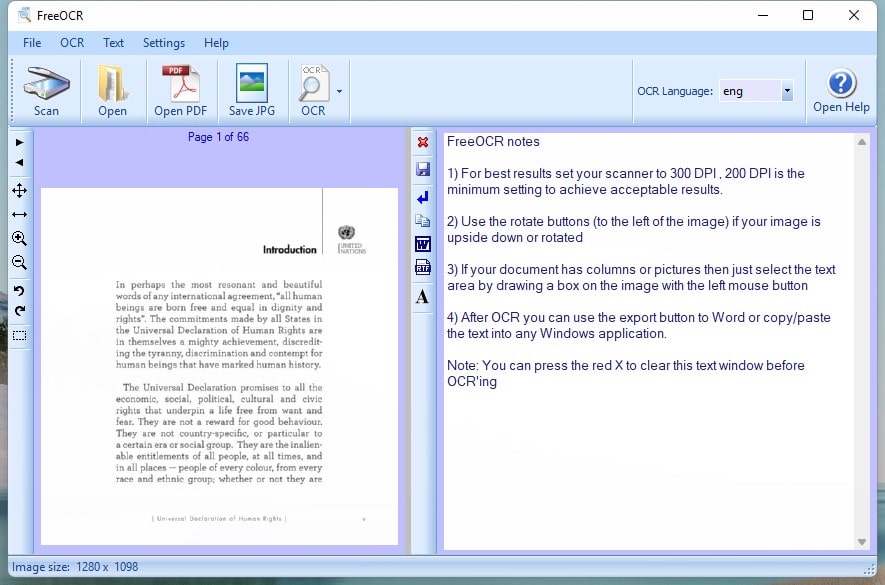Click the Scan toolbar button
Screen dimensions: 885x585
click(46, 91)
